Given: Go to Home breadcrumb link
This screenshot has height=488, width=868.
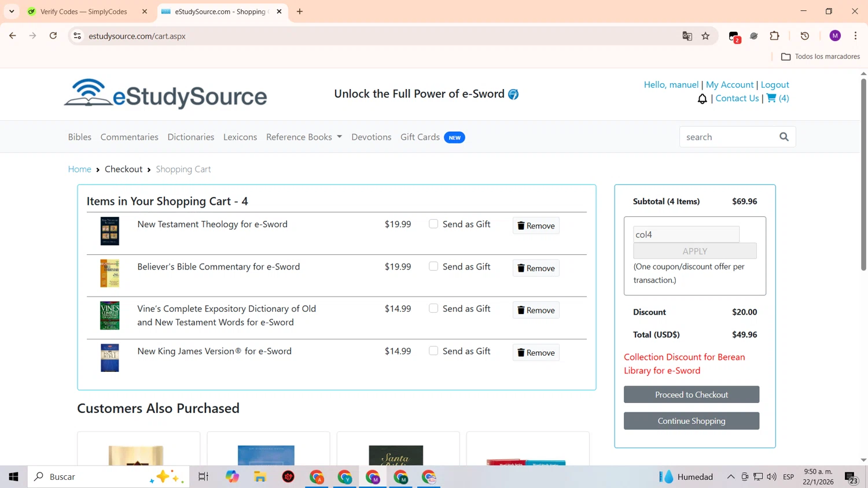Looking at the screenshot, I should (x=80, y=169).
